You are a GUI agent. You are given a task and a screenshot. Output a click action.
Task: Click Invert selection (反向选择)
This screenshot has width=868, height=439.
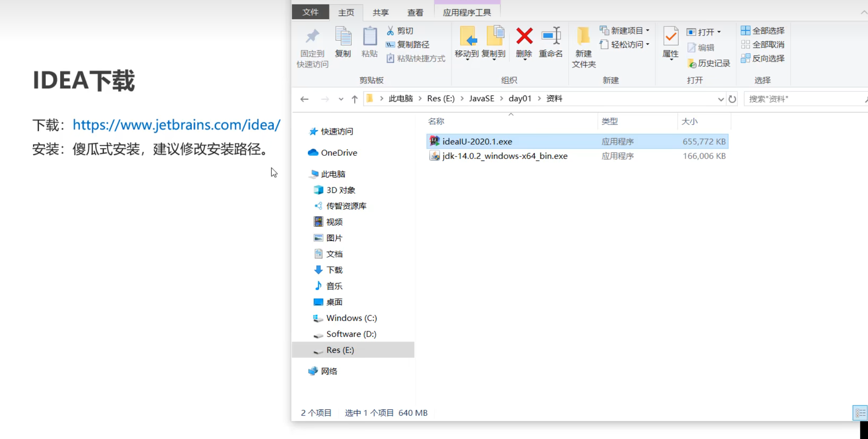(763, 59)
